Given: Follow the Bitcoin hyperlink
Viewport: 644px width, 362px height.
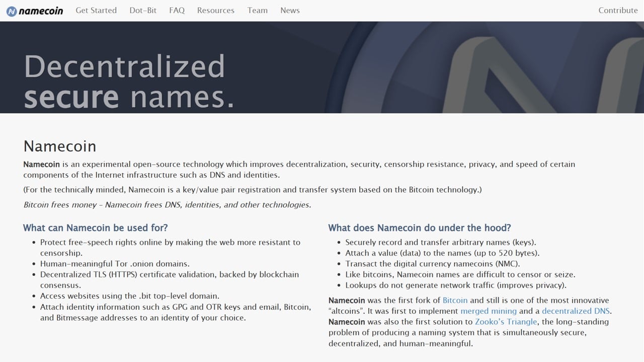Looking at the screenshot, I should [455, 300].
